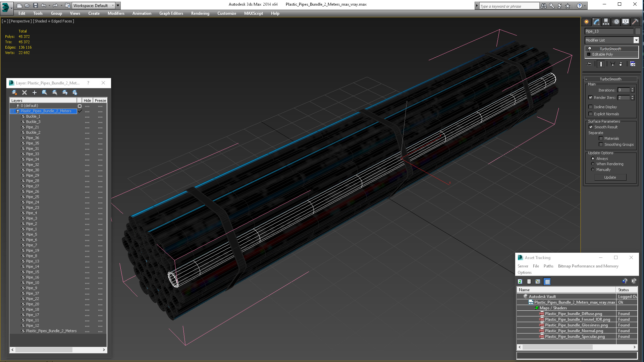Screen dimensions: 644x362
Task: Enable Explicit Normals checkbox
Action: point(590,114)
